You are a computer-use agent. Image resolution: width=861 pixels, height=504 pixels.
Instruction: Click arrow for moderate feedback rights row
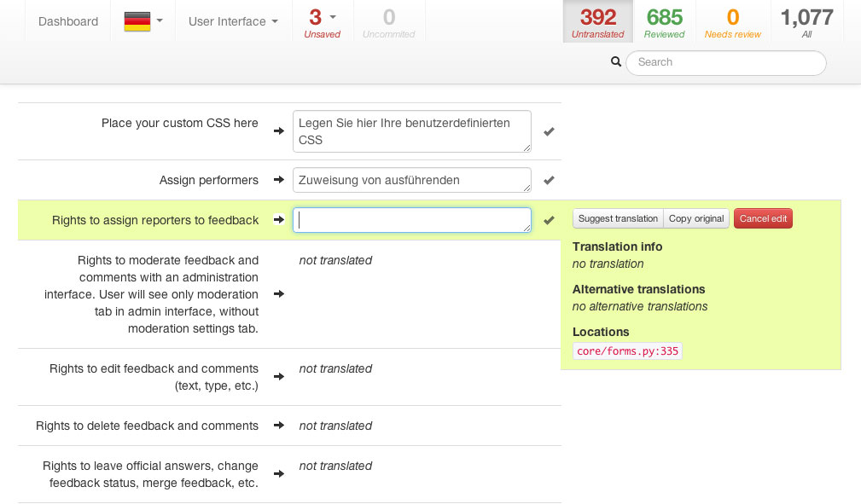pyautogui.click(x=279, y=293)
